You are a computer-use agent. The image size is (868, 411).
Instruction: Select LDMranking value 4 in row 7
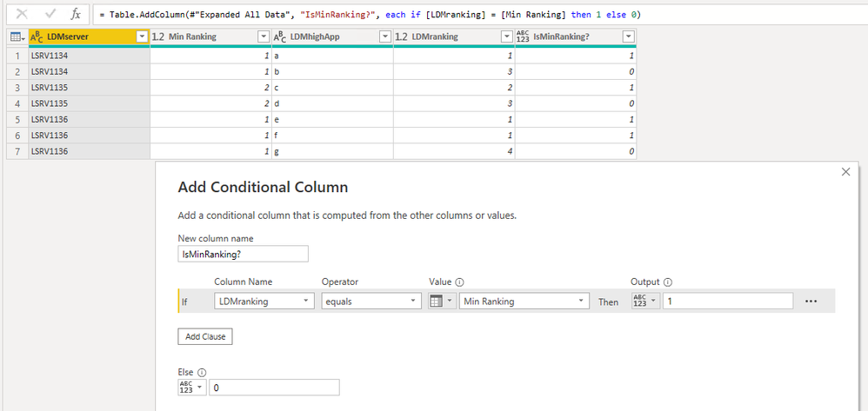[455, 151]
